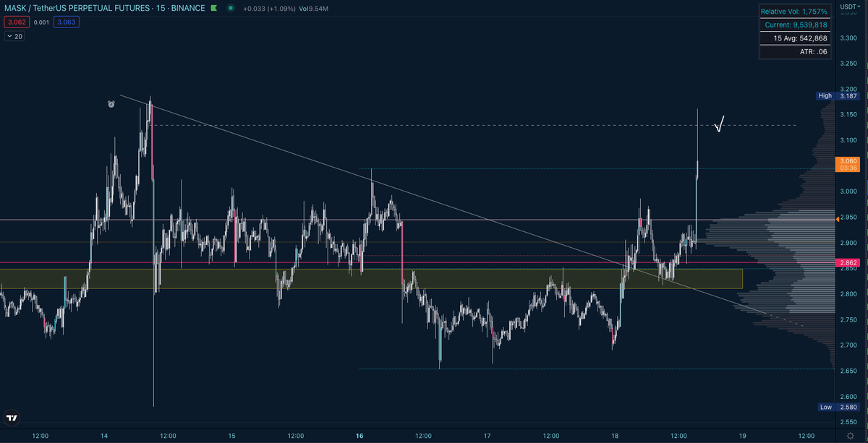Select the dotted teal line near 2.650
The height and width of the screenshot is (443, 868).
595,369
